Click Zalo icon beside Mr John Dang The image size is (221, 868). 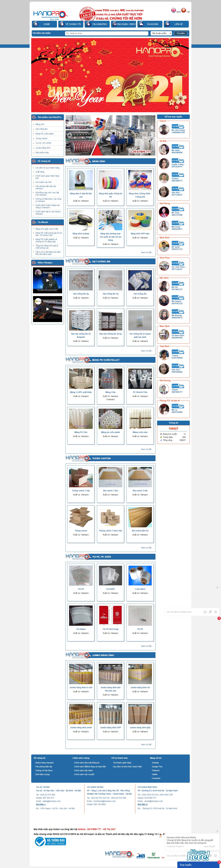(178, 126)
